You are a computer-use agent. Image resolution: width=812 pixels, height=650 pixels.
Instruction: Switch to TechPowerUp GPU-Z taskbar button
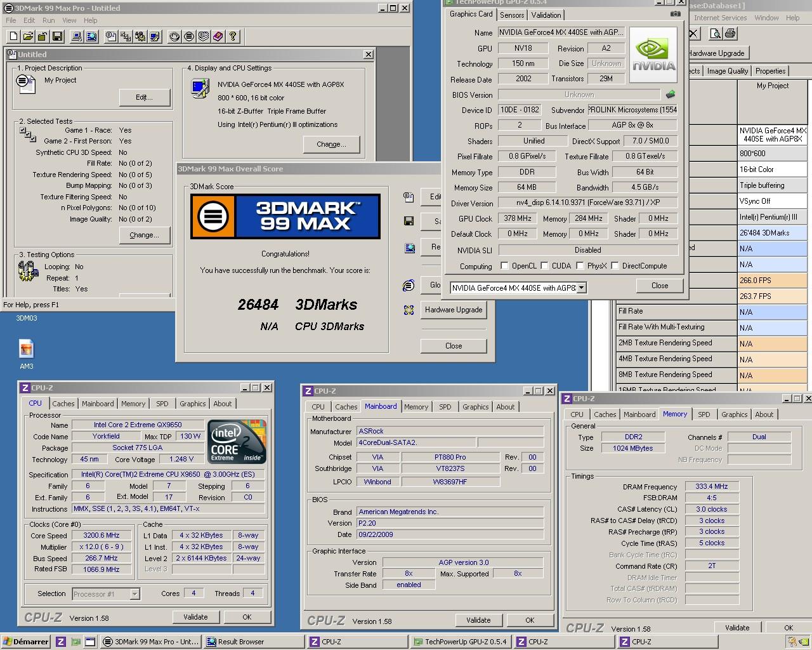pyautogui.click(x=460, y=642)
